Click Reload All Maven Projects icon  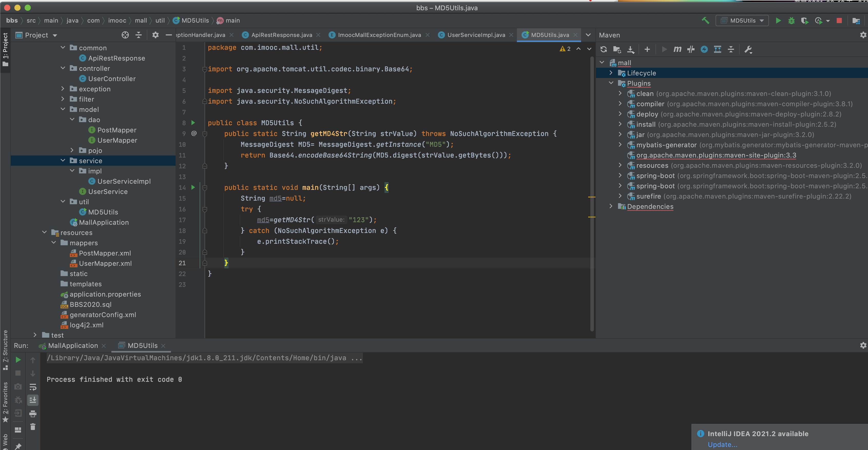point(603,50)
